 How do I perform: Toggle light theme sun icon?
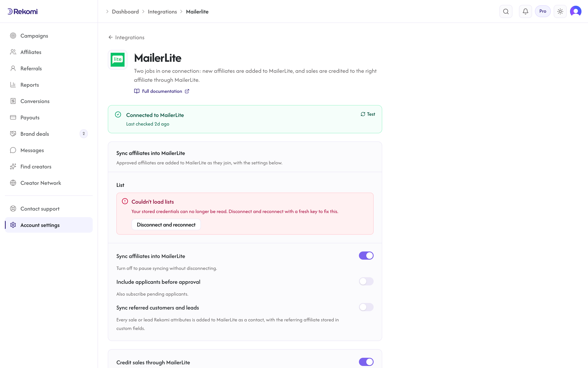[x=560, y=11]
